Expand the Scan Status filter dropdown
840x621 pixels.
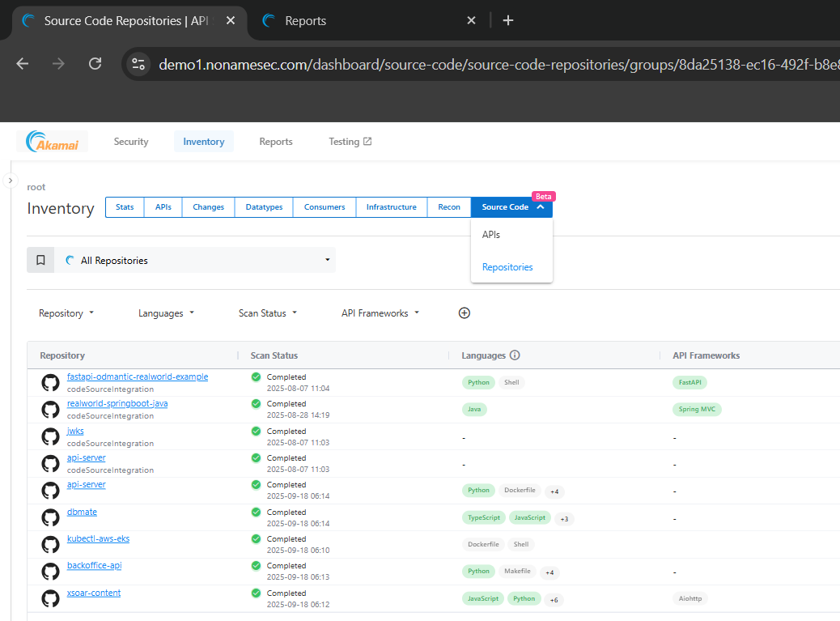(268, 313)
